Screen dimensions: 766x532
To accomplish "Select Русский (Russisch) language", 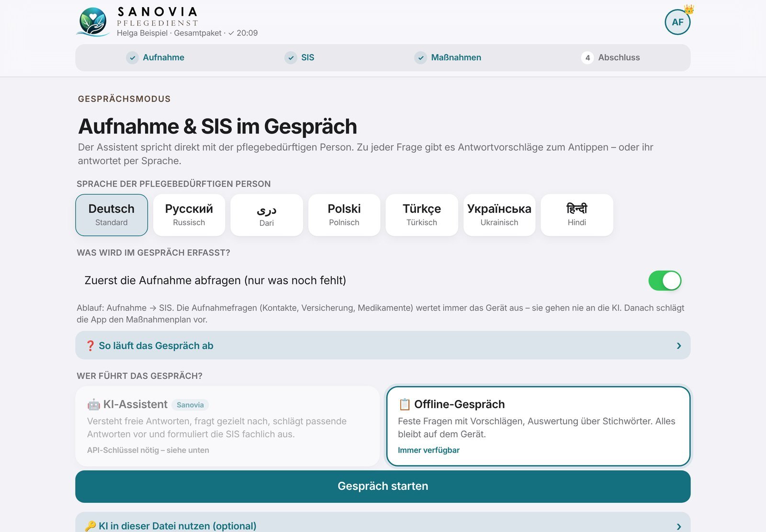I will pos(189,215).
